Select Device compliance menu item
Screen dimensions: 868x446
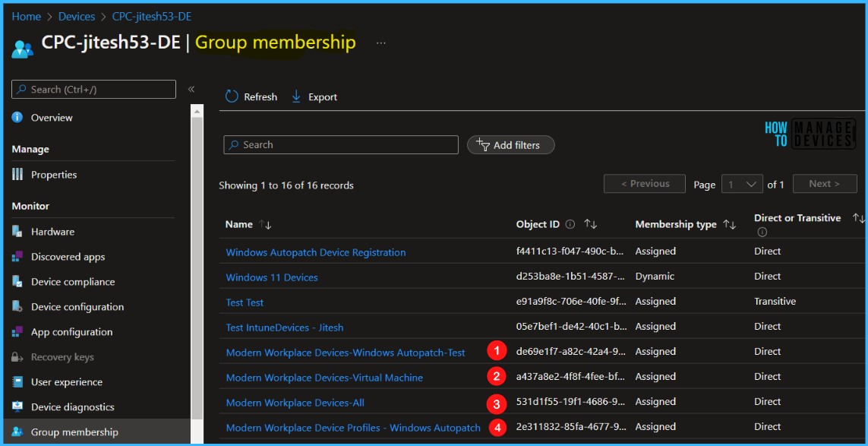pos(73,282)
